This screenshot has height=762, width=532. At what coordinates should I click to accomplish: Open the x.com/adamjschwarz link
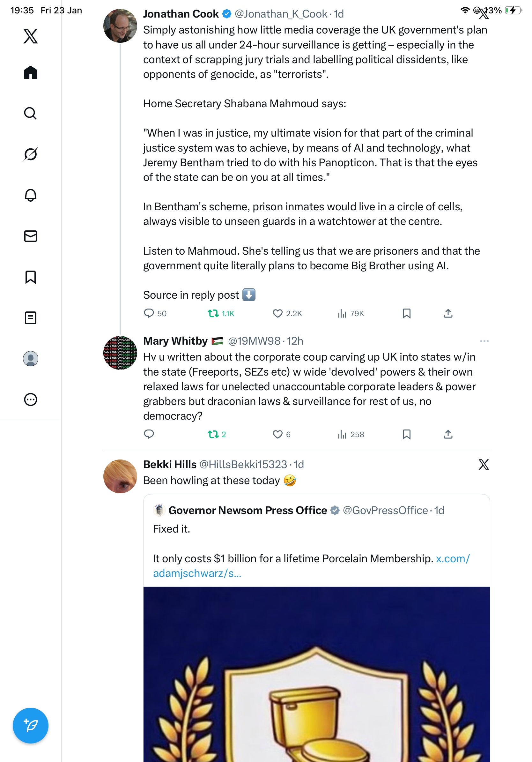tap(452, 559)
